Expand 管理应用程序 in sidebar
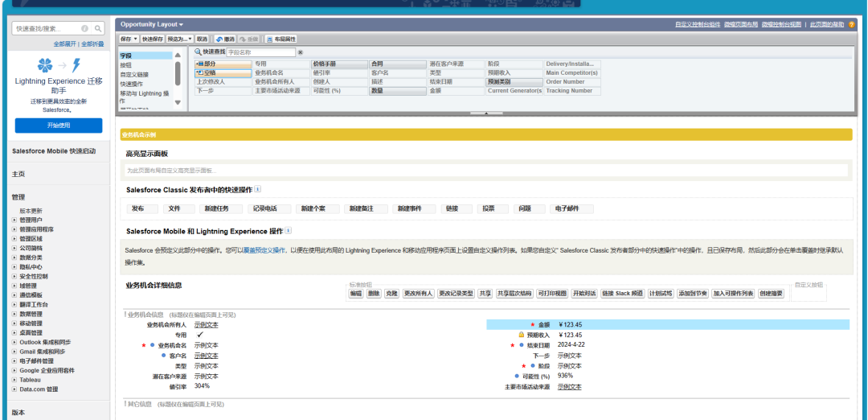868x420 pixels. pos(14,229)
